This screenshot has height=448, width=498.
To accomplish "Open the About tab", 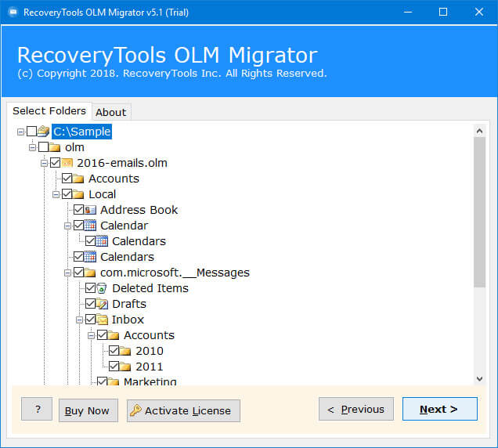I will (111, 112).
